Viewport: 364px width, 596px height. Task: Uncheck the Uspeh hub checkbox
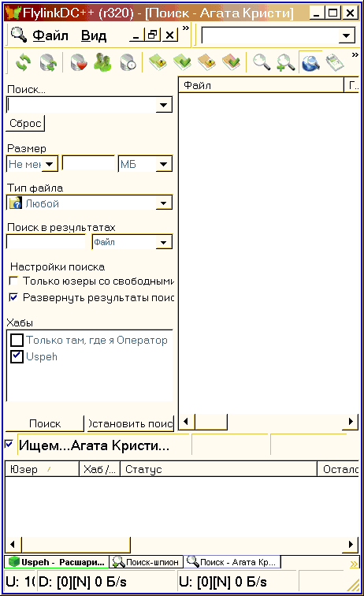tap(17, 357)
